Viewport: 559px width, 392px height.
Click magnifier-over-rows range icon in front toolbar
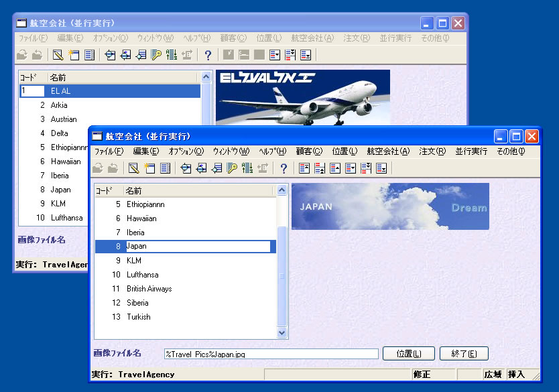pos(216,168)
